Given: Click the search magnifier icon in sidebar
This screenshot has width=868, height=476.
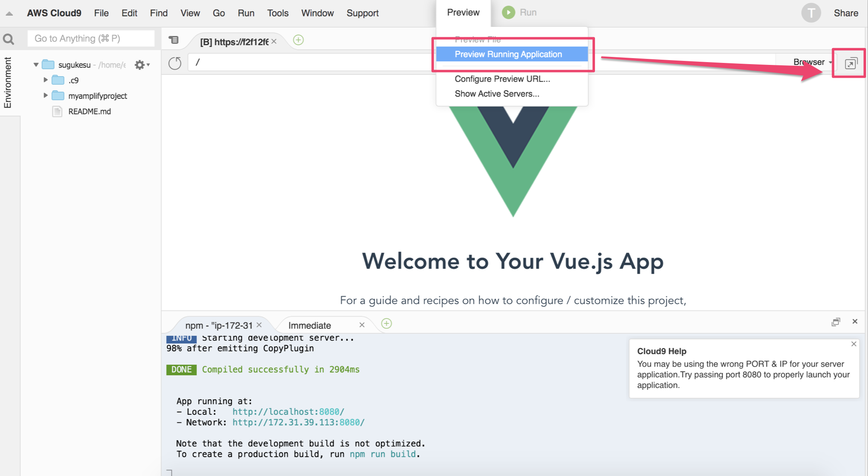Looking at the screenshot, I should (x=8, y=39).
